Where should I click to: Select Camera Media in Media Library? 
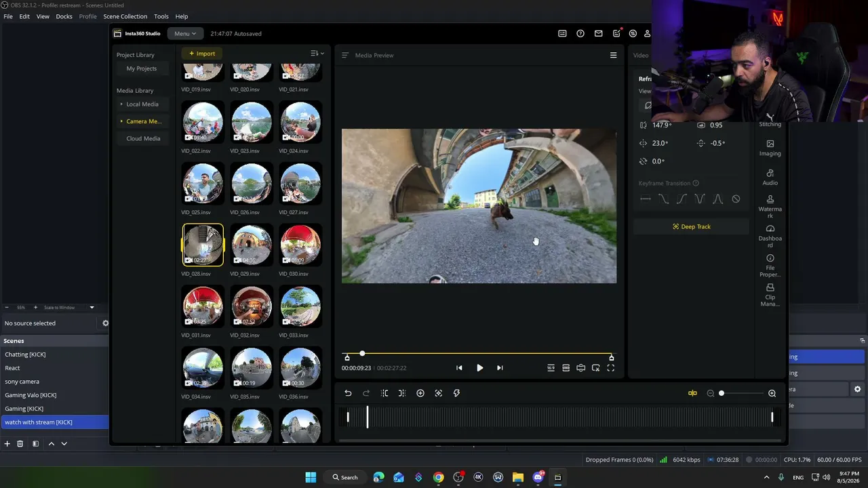pyautogui.click(x=142, y=121)
